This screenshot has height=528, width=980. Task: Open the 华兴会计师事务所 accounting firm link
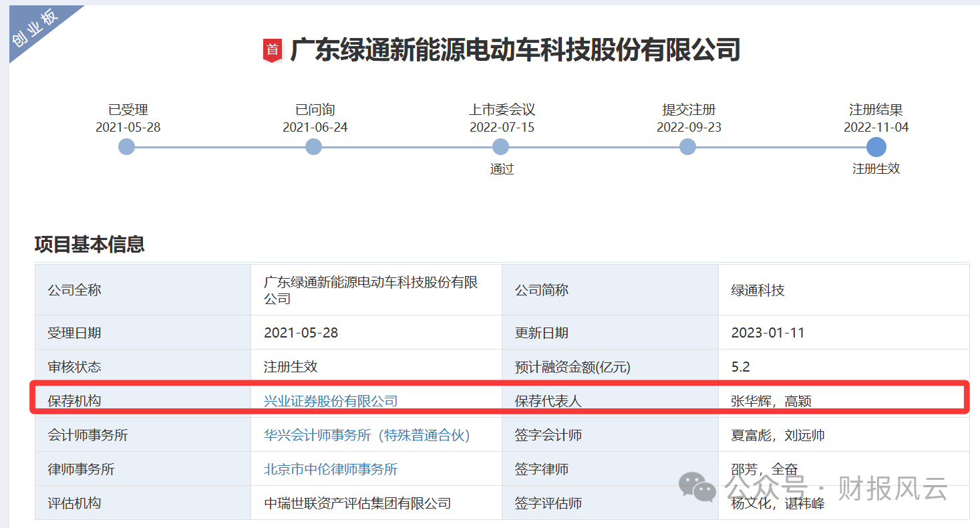(366, 434)
